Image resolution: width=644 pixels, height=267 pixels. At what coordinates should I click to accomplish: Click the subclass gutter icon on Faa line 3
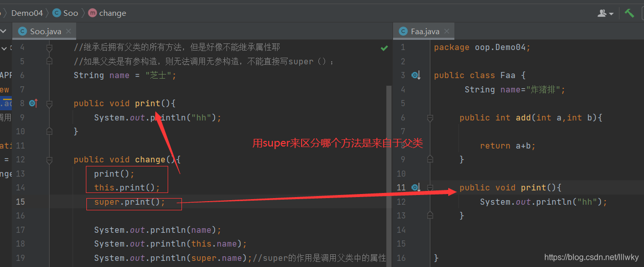[x=416, y=76]
